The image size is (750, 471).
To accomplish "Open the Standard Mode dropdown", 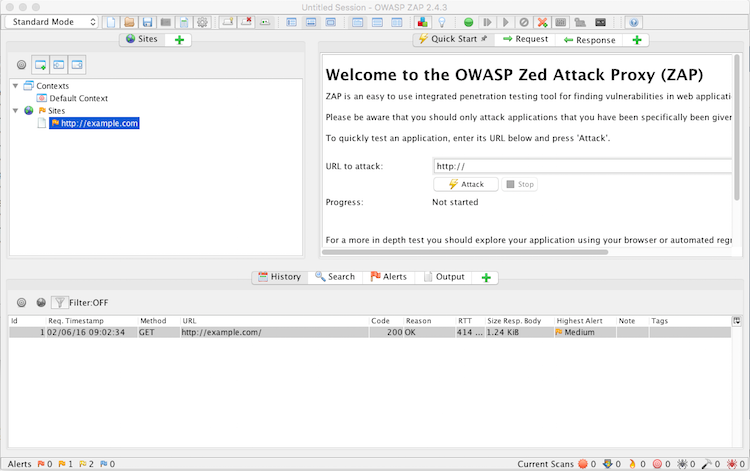I will coord(52,22).
